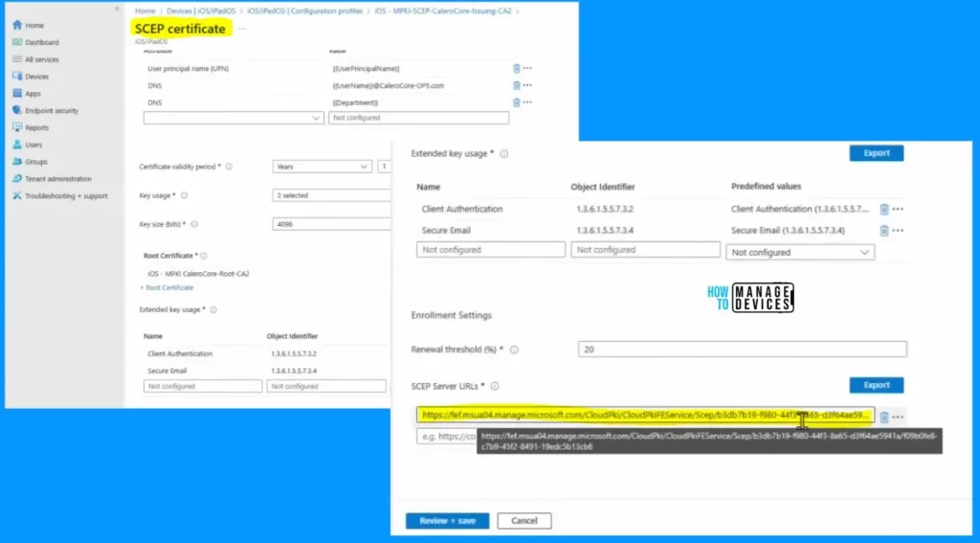Click Name Not configured field in back window
Image resolution: width=980 pixels, height=543 pixels.
203,387
